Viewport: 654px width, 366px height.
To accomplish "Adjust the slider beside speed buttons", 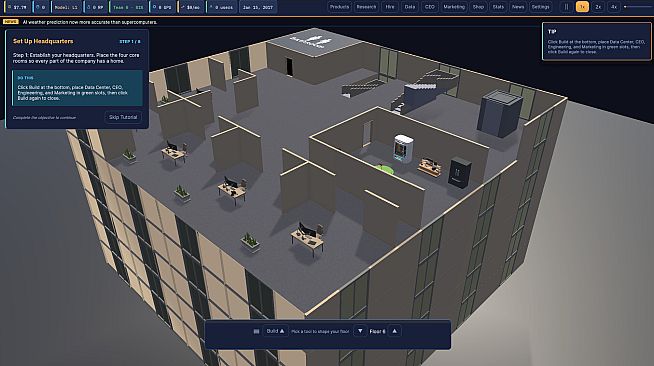I will pos(638,7).
